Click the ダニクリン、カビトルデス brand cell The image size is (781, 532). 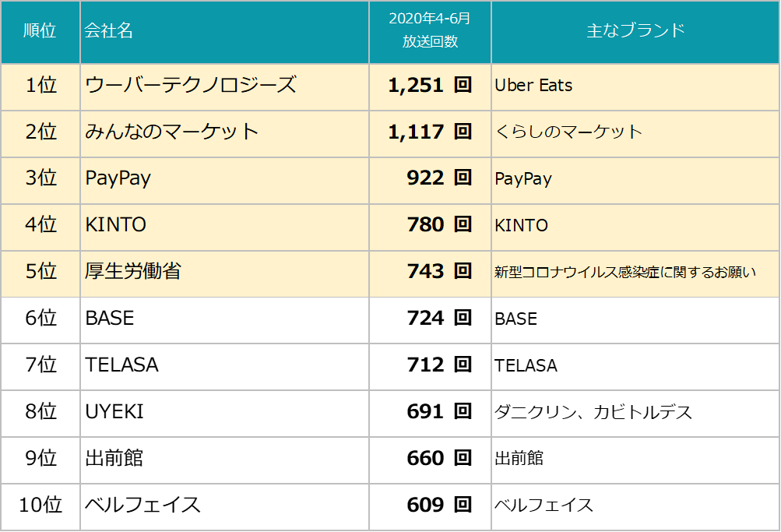[593, 412]
